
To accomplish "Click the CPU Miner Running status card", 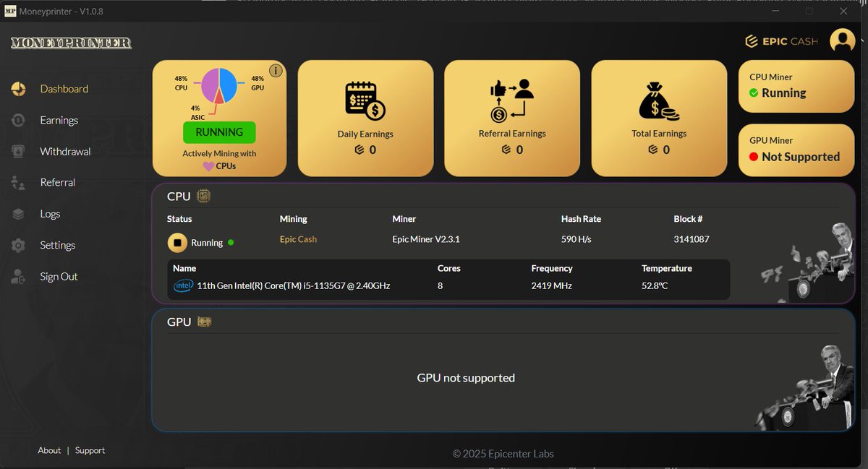I will click(796, 86).
